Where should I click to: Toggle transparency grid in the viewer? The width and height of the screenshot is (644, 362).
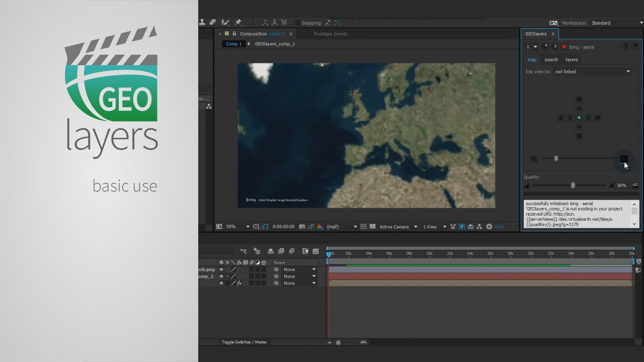[x=373, y=227]
